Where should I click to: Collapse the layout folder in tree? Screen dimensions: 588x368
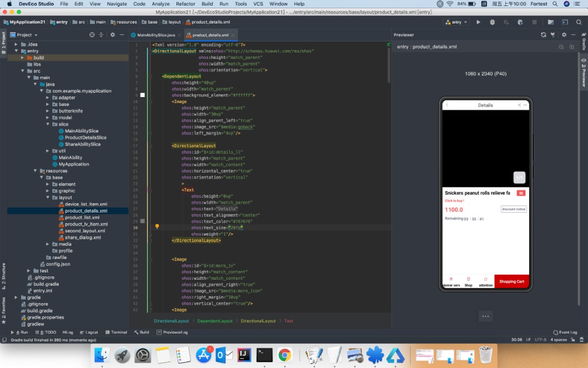pyautogui.click(x=48, y=197)
